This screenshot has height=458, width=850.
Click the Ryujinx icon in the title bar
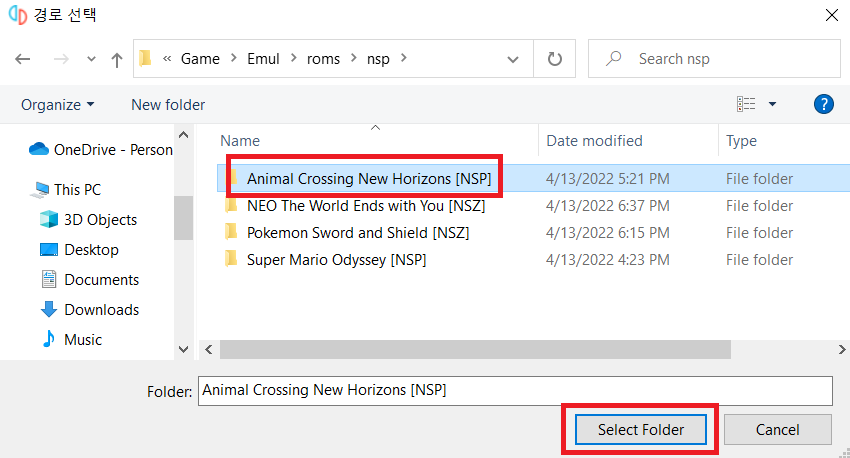click(x=17, y=15)
